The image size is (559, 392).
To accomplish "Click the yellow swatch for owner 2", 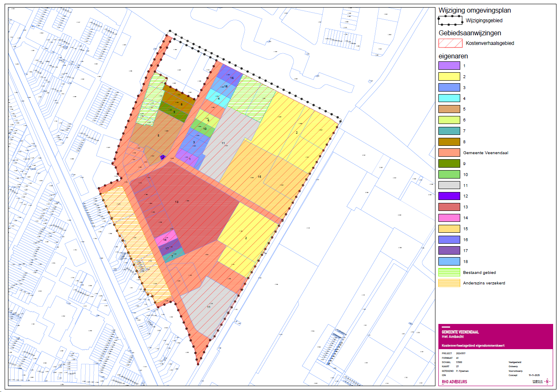I will tap(449, 76).
